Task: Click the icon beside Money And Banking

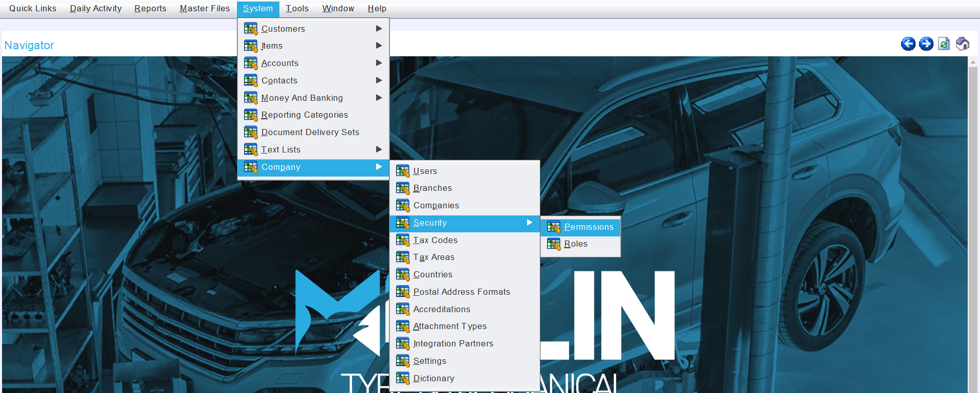Action: [251, 98]
